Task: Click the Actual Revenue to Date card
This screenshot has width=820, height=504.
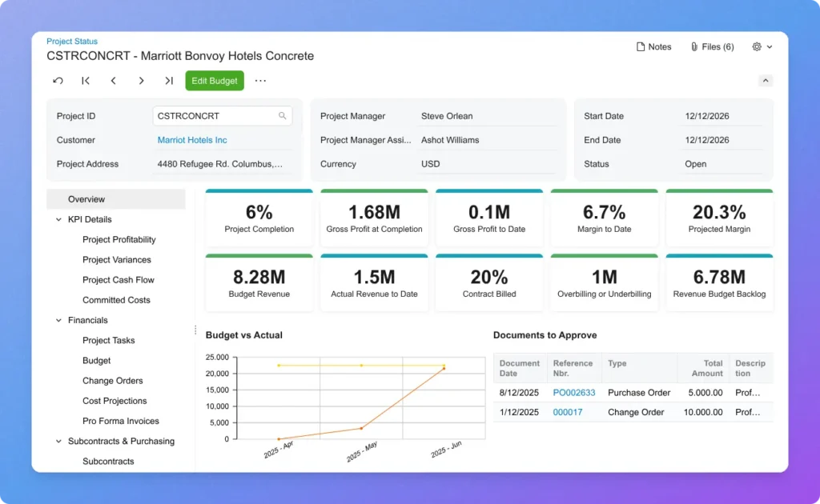Action: (375, 282)
